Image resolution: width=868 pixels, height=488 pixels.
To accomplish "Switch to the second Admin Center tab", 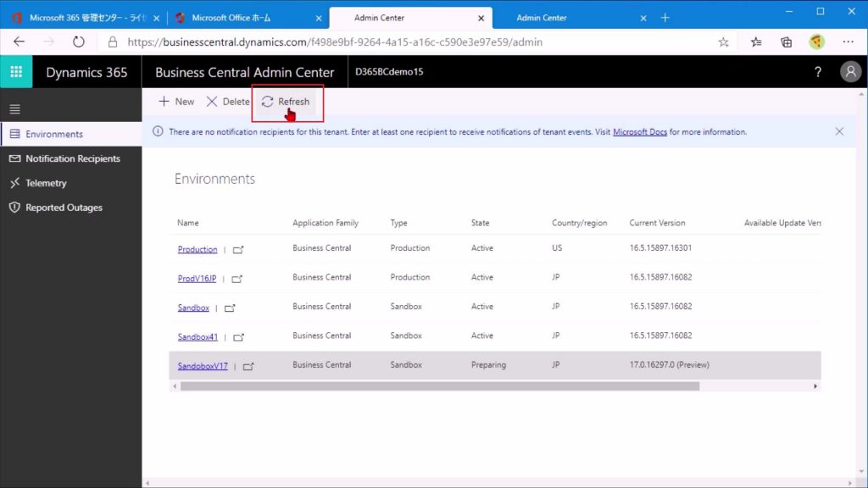I will (572, 18).
